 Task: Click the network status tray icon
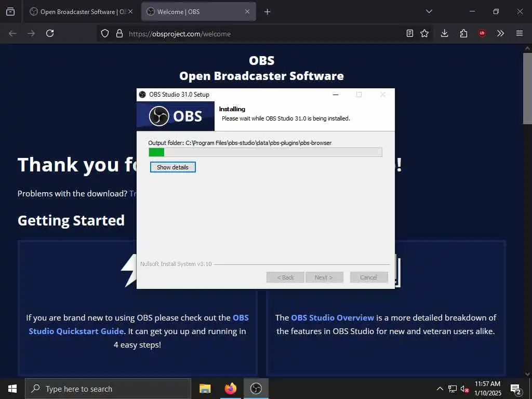(x=453, y=389)
